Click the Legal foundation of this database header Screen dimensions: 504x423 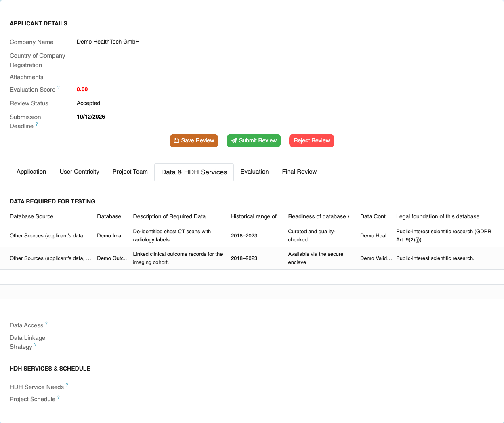pyautogui.click(x=438, y=216)
